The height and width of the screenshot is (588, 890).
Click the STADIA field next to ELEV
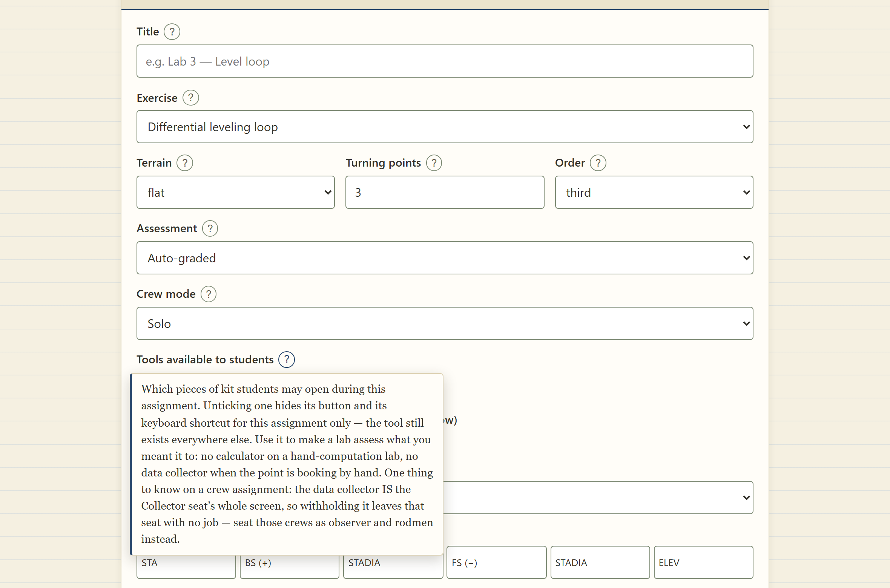(x=600, y=562)
